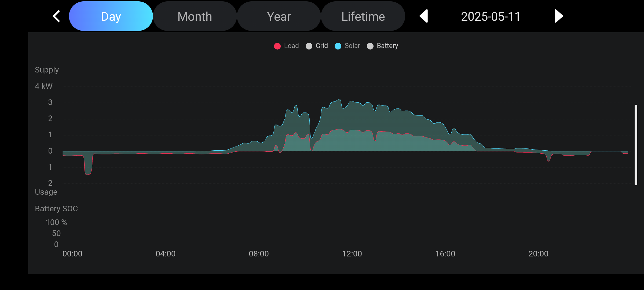Open the Lifetime tab
Viewport: 644px width, 290px height.
pos(363,16)
